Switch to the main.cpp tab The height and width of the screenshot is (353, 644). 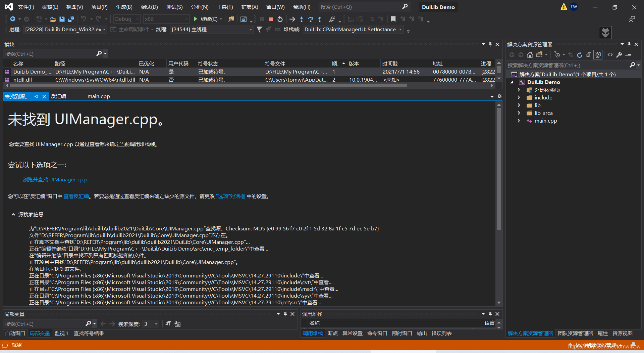pos(99,96)
